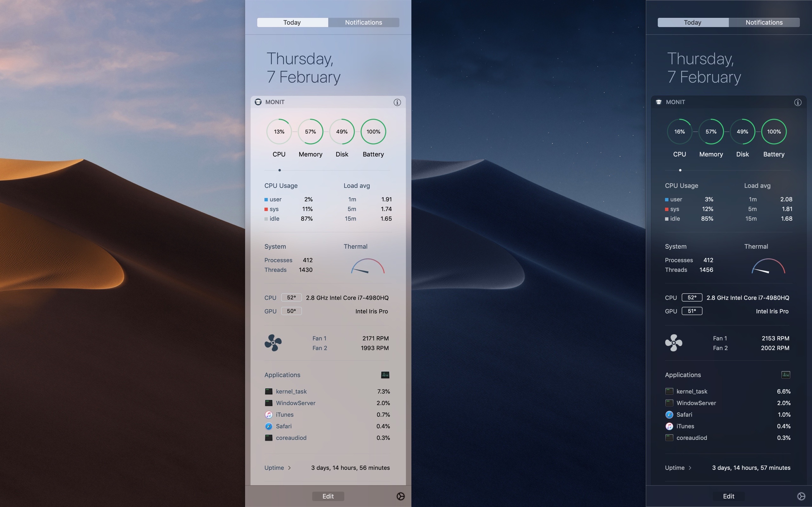Screen dimensions: 812x507
Task: Toggle the settings gear icon (bottom left panel)
Action: click(400, 496)
